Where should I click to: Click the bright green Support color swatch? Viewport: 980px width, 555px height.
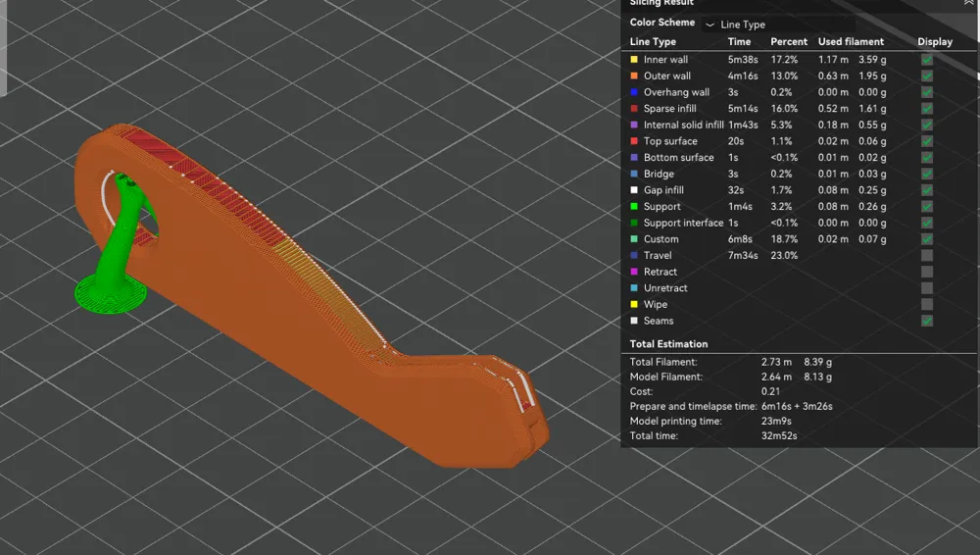pyautogui.click(x=634, y=206)
